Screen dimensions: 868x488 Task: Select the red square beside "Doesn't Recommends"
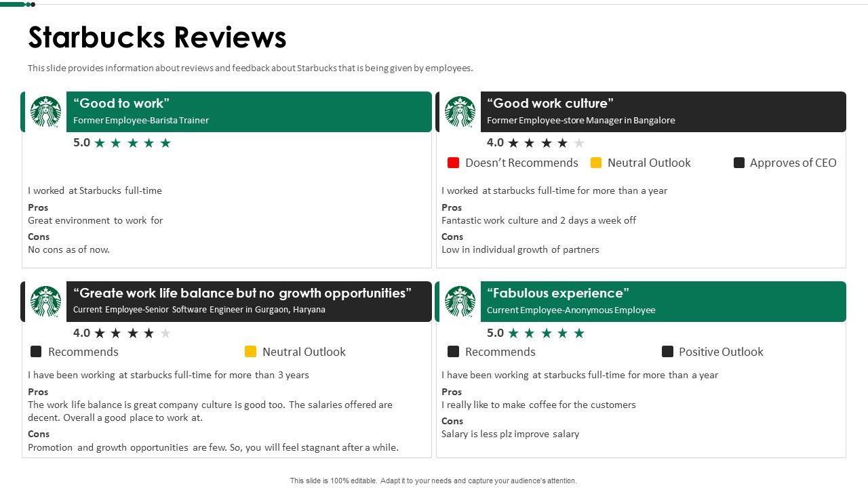(454, 163)
